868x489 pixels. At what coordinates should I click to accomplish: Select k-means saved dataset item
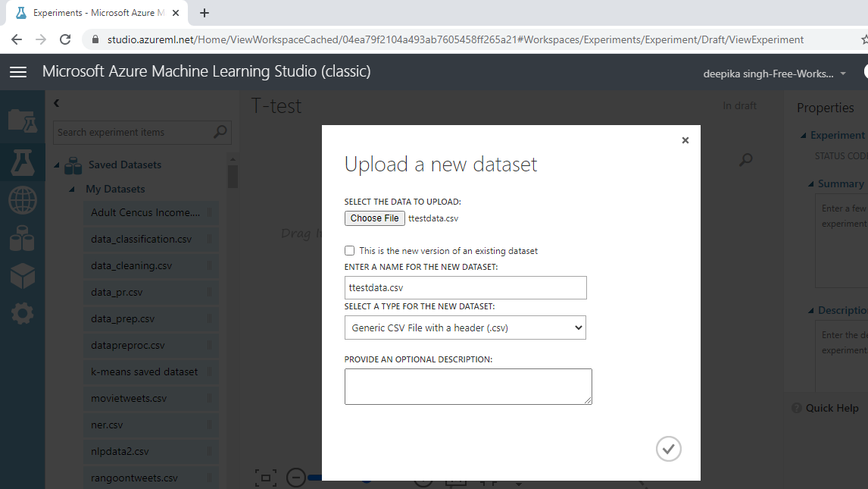[x=151, y=372]
